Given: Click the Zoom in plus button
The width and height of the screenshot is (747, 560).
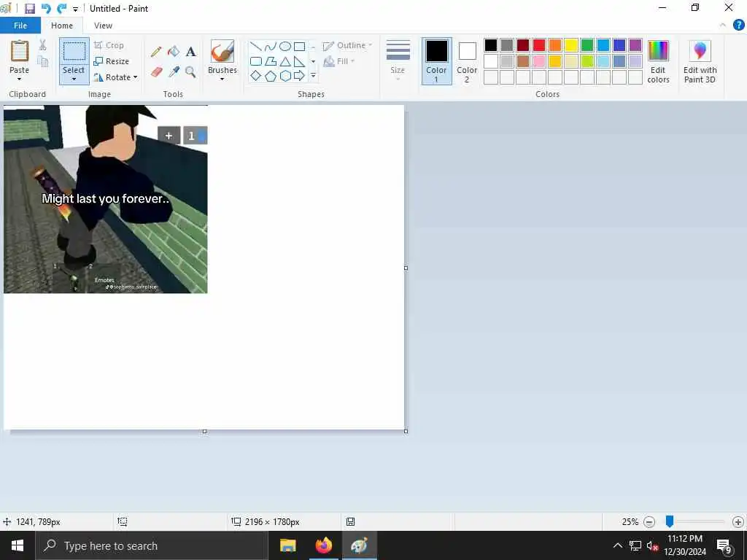Looking at the screenshot, I should pos(738,522).
